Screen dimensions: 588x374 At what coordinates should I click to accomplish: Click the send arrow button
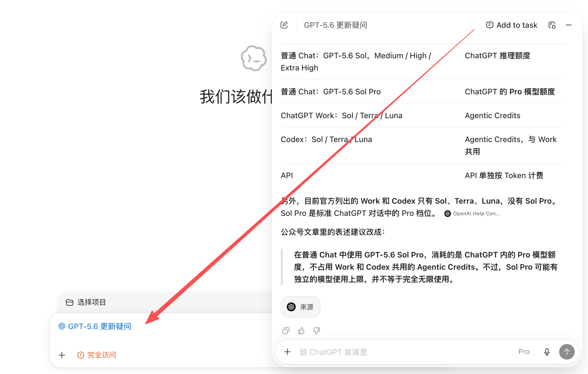coord(567,352)
